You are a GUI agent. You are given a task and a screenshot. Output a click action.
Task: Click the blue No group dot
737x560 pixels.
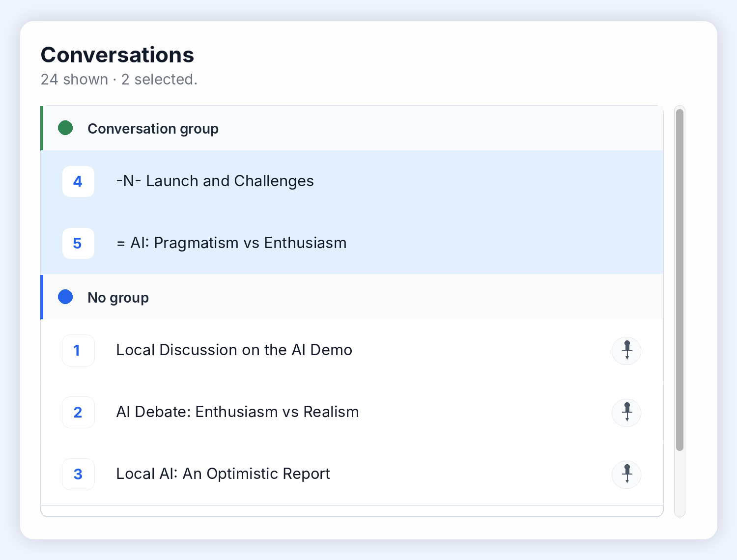click(65, 297)
